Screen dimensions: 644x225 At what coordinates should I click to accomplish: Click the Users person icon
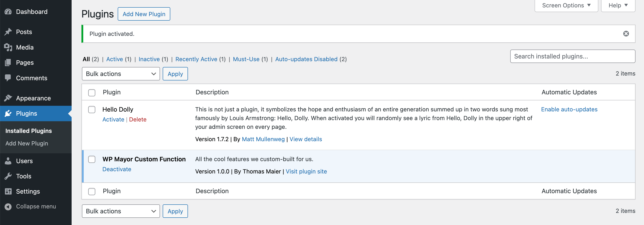click(x=8, y=161)
